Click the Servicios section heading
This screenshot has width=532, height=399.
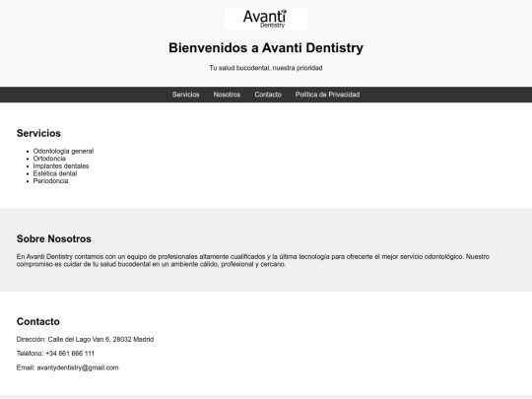38,133
